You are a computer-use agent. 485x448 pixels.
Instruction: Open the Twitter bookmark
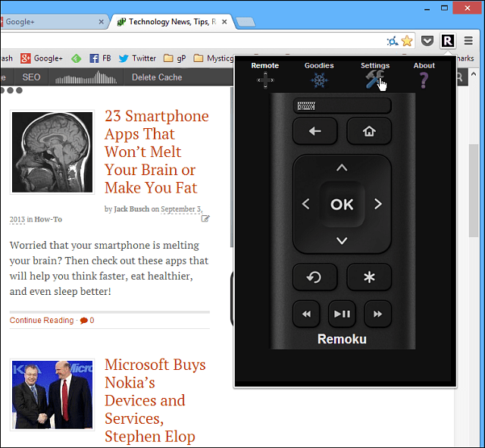click(x=137, y=58)
